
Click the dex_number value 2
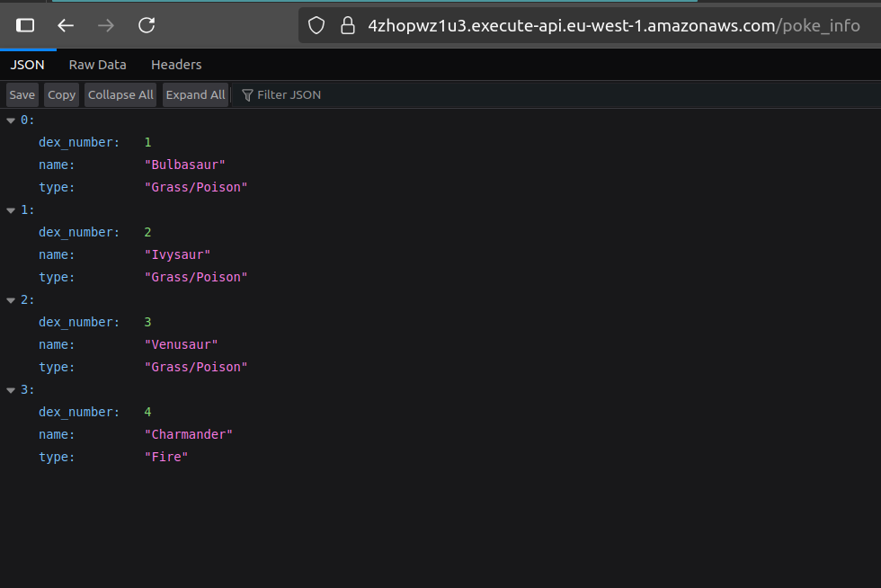147,232
